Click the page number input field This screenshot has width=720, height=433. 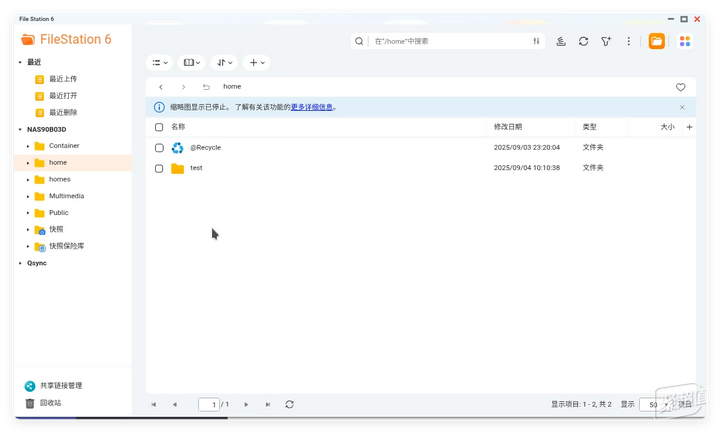(208, 404)
